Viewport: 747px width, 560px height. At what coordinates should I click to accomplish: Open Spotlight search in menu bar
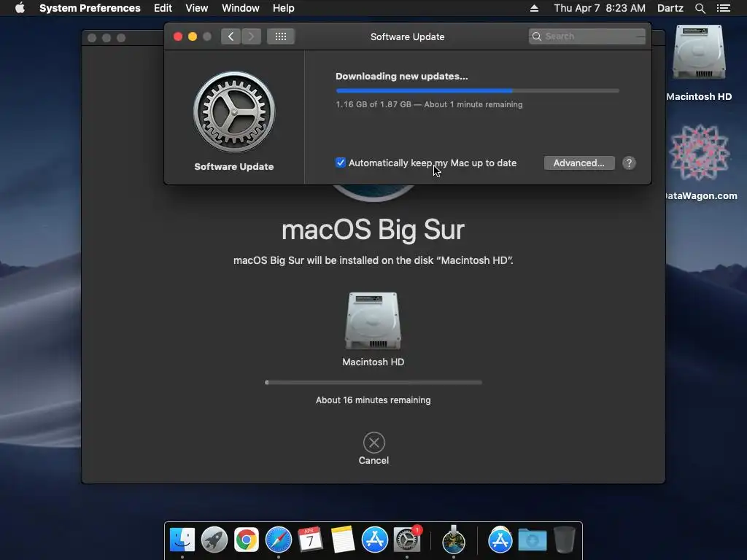tap(700, 8)
